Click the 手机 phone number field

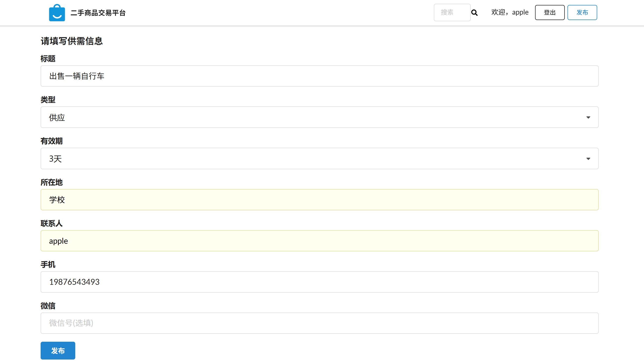[x=319, y=282]
